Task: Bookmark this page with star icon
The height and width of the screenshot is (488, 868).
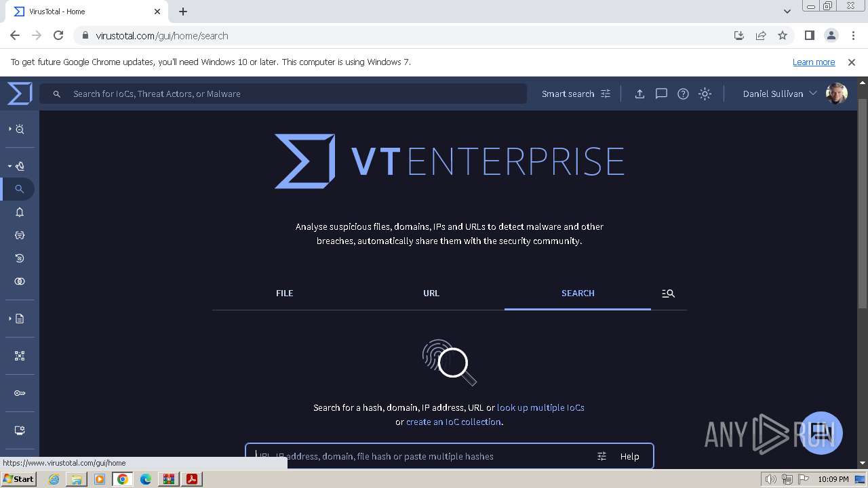Action: tap(783, 35)
